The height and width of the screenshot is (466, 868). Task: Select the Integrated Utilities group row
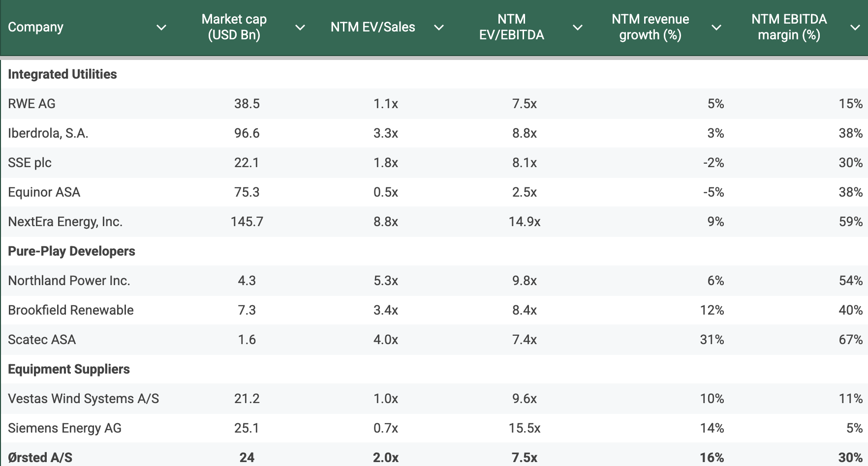pyautogui.click(x=434, y=74)
